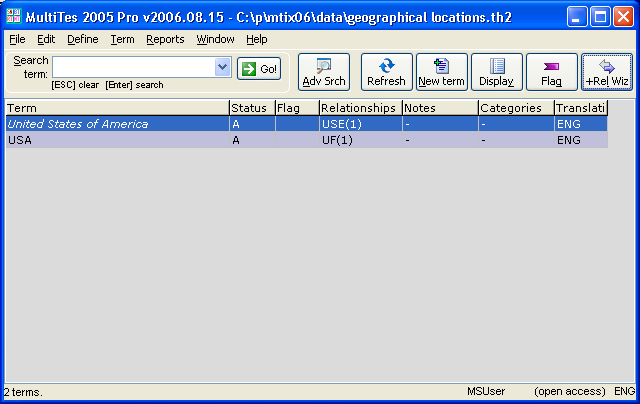
Task: Open the Reports menu
Action: [x=165, y=39]
